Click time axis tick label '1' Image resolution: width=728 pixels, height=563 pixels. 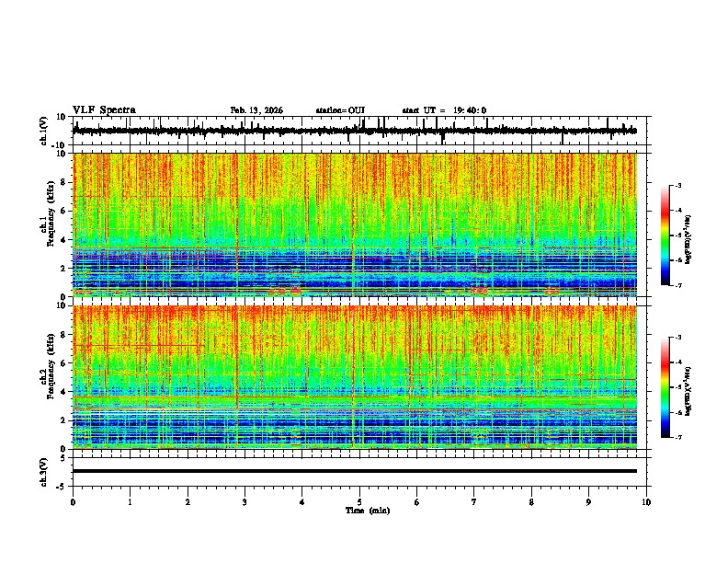point(130,502)
